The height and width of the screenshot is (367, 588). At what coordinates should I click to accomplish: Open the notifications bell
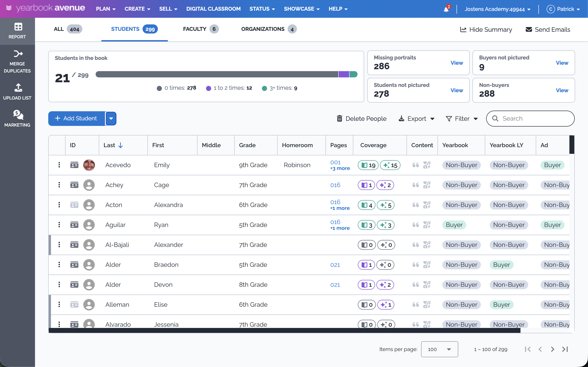[446, 9]
